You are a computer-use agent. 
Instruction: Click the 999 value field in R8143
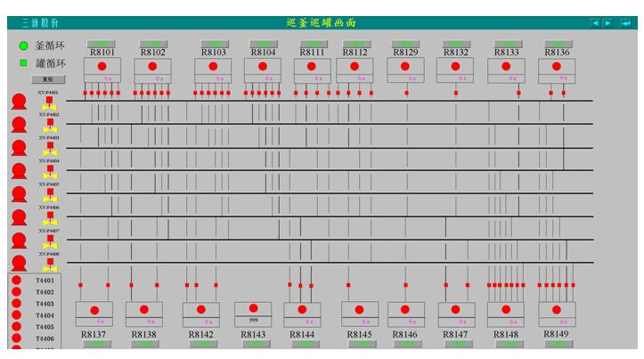point(253,321)
